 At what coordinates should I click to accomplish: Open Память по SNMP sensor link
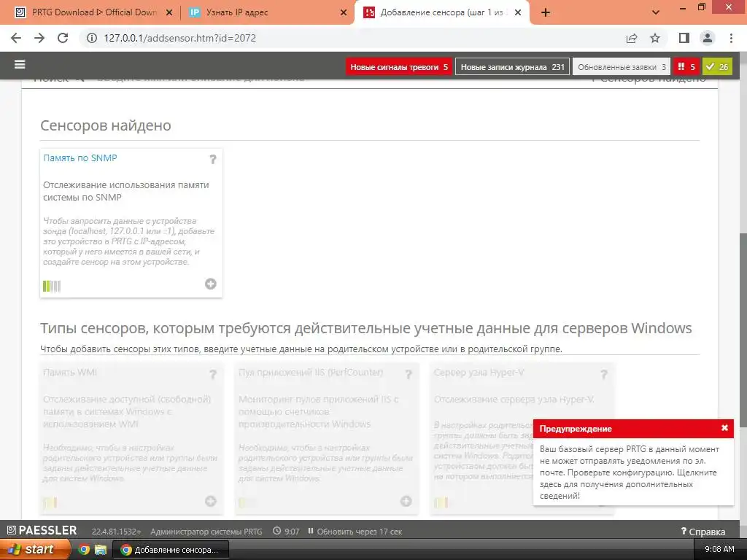point(80,158)
